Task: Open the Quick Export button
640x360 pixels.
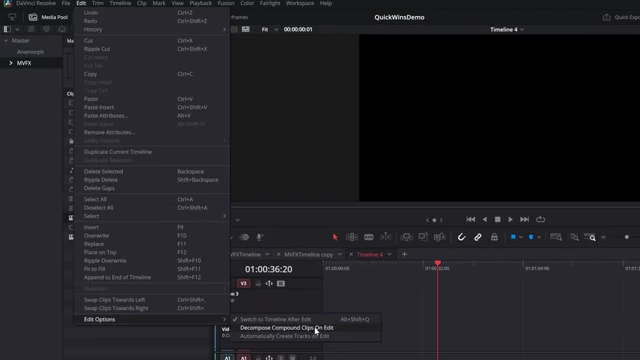Action: tap(621, 17)
